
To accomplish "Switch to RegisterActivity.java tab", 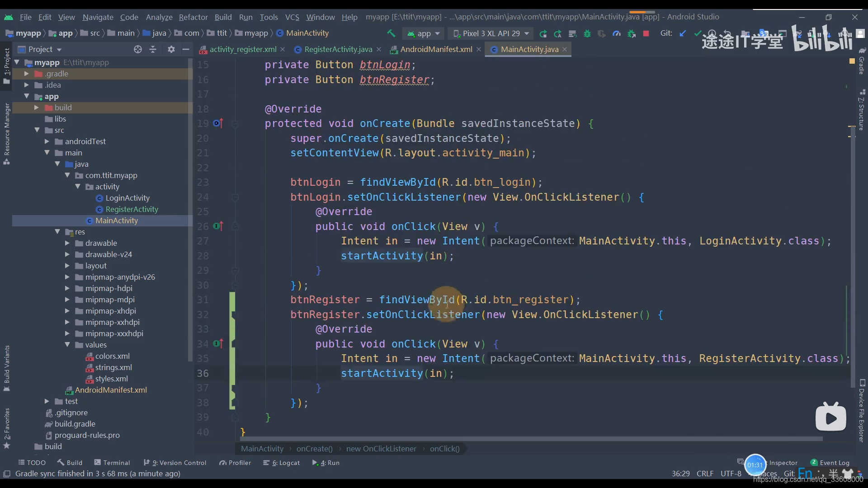I will (338, 49).
